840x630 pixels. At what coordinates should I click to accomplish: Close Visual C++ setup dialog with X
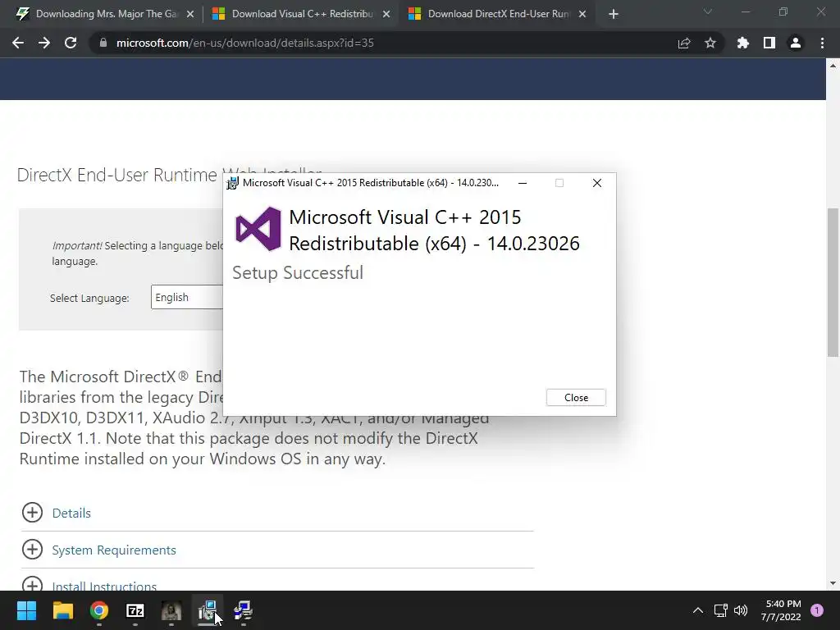(x=597, y=183)
